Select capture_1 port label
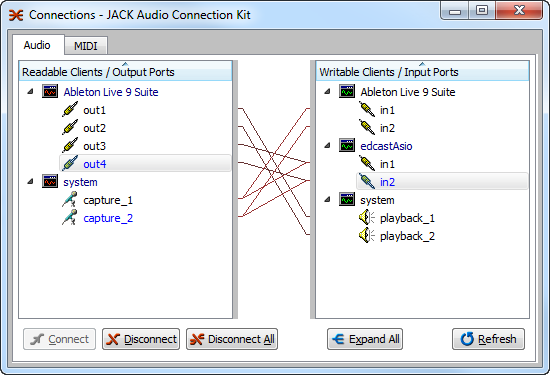The height and width of the screenshot is (375, 550). [x=108, y=200]
